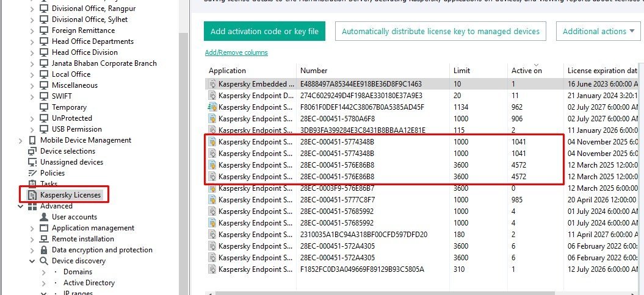This screenshot has width=644, height=295.
Task: Click the Active on value 985
Action: [x=517, y=200]
